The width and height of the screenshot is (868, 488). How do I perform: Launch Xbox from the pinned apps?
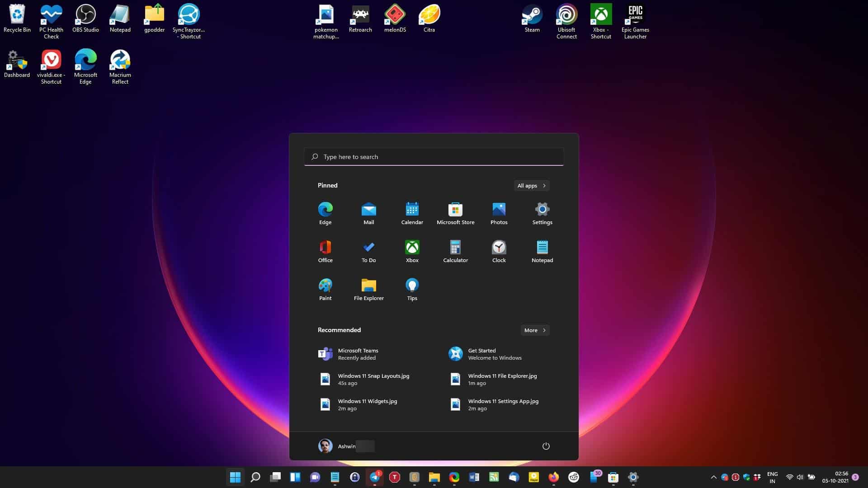coord(412,251)
